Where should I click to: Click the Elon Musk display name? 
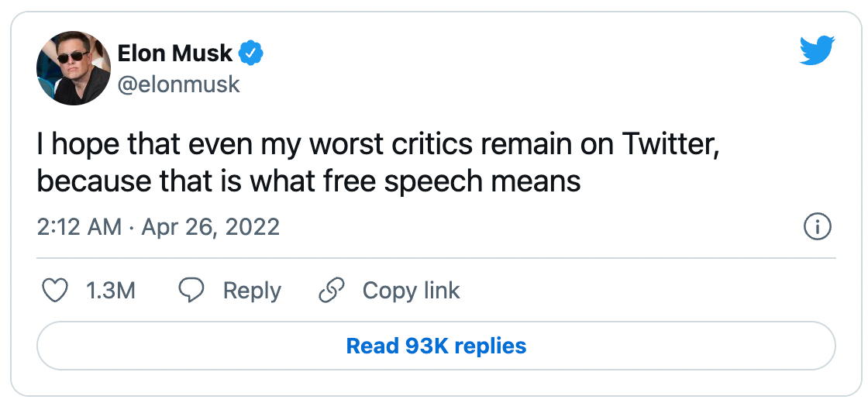point(175,53)
